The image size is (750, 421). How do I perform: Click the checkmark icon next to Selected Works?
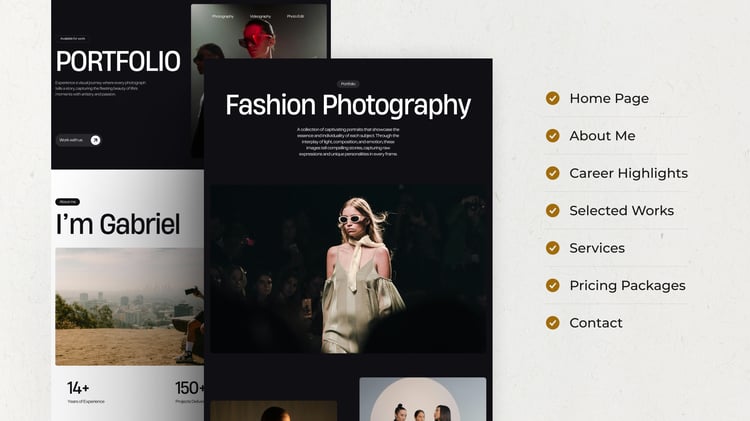[552, 210]
